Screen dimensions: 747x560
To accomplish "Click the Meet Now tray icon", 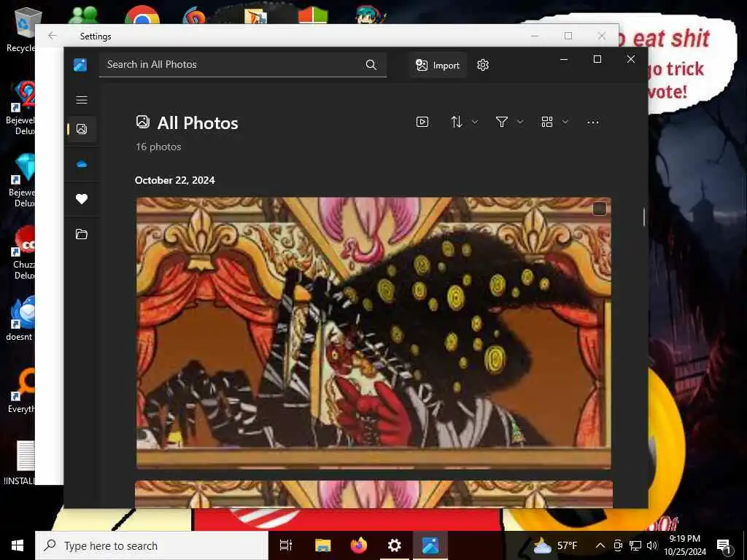I will pyautogui.click(x=618, y=545).
